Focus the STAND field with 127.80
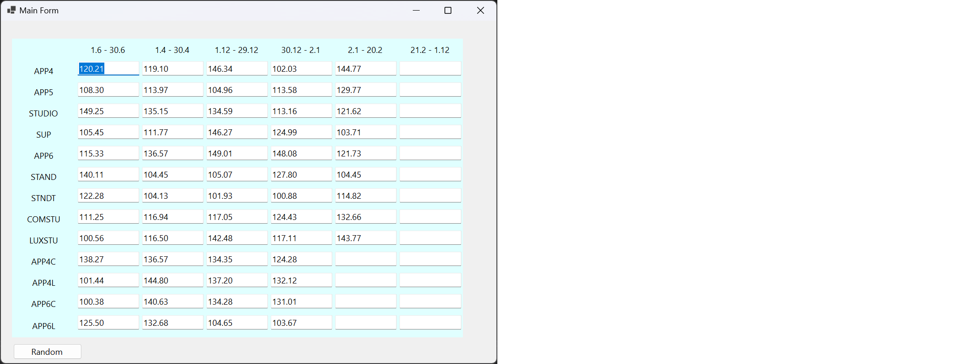980x364 pixels. click(x=302, y=174)
